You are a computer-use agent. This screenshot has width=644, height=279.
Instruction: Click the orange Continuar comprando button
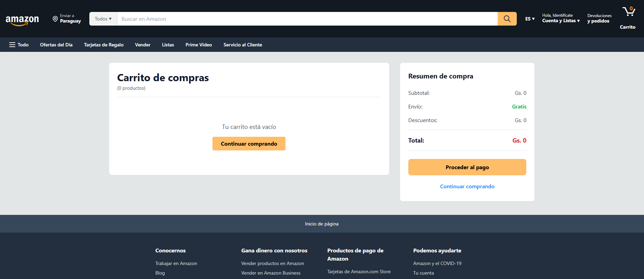(x=249, y=144)
